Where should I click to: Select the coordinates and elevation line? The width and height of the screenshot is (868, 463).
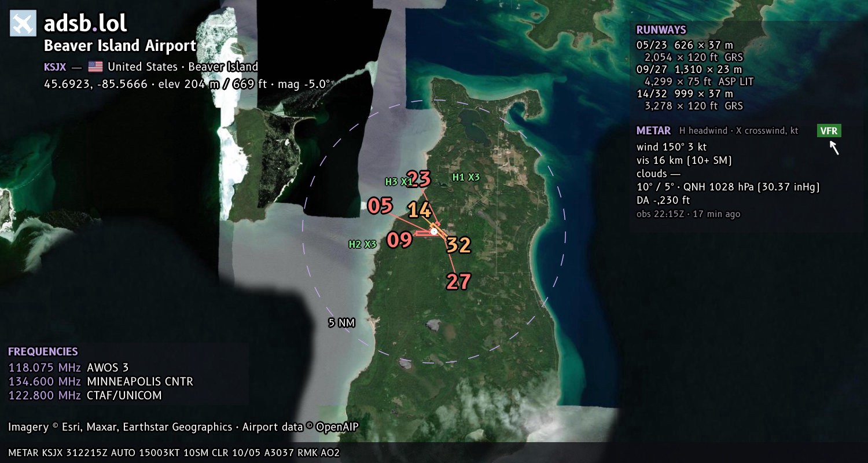[x=187, y=84]
